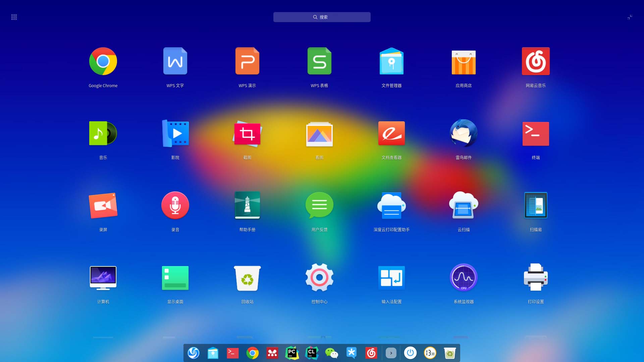Open the 云扫描 cloud scan app
The image size is (644, 362).
coord(464,205)
